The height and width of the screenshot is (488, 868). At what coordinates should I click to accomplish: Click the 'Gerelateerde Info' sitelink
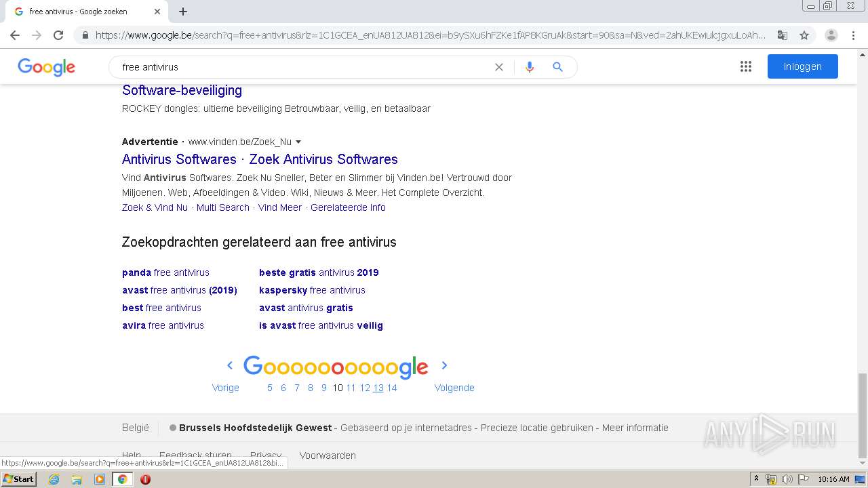[348, 207]
